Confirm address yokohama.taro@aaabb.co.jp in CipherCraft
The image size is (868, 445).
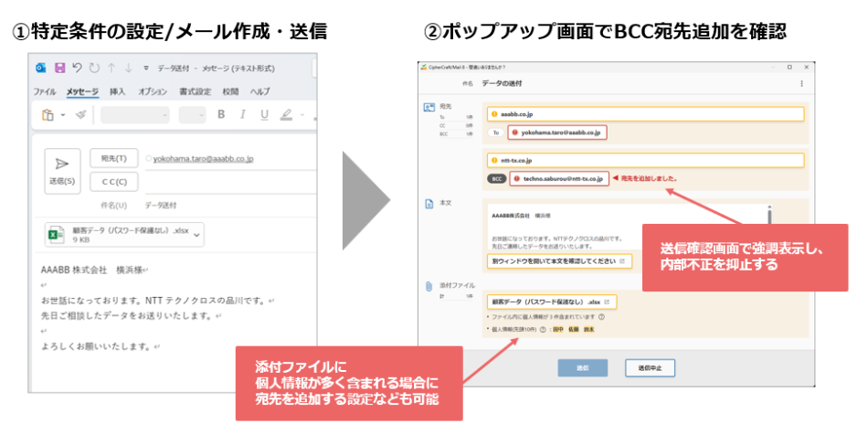(557, 132)
